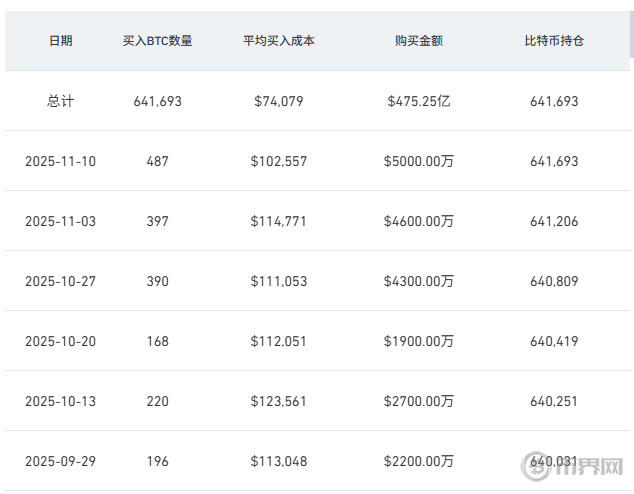Select the 2025-09-29 date cell

coord(61,461)
